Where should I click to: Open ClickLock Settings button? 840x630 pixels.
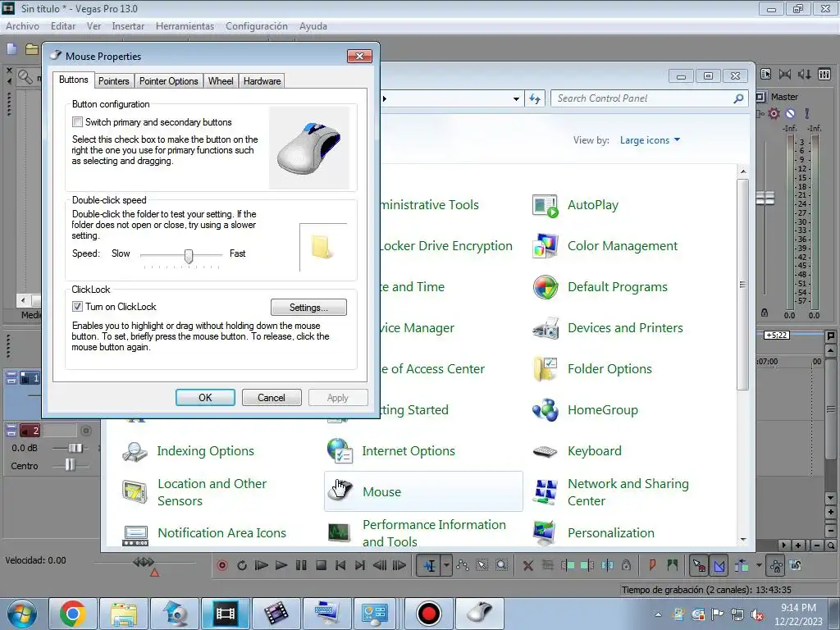(x=308, y=308)
